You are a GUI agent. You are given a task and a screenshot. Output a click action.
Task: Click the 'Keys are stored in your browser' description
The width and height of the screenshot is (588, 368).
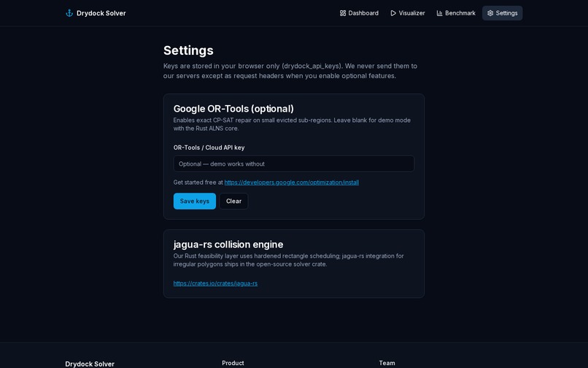290,71
